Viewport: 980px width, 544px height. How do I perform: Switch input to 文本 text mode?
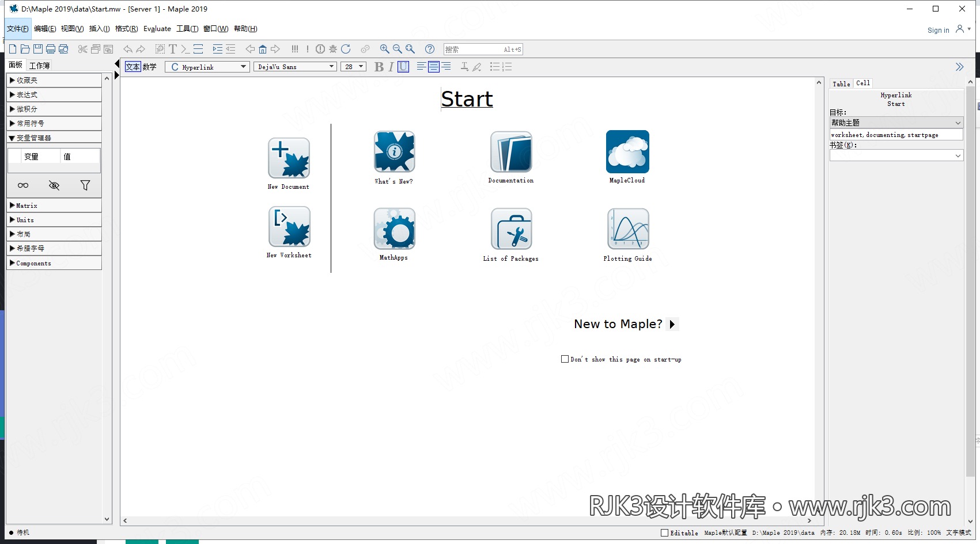point(133,67)
